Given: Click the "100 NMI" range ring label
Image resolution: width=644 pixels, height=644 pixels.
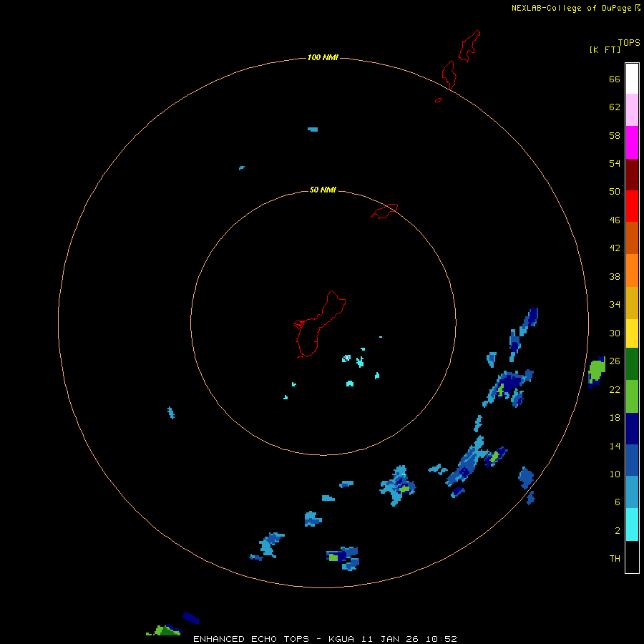Looking at the screenshot, I should (323, 57).
